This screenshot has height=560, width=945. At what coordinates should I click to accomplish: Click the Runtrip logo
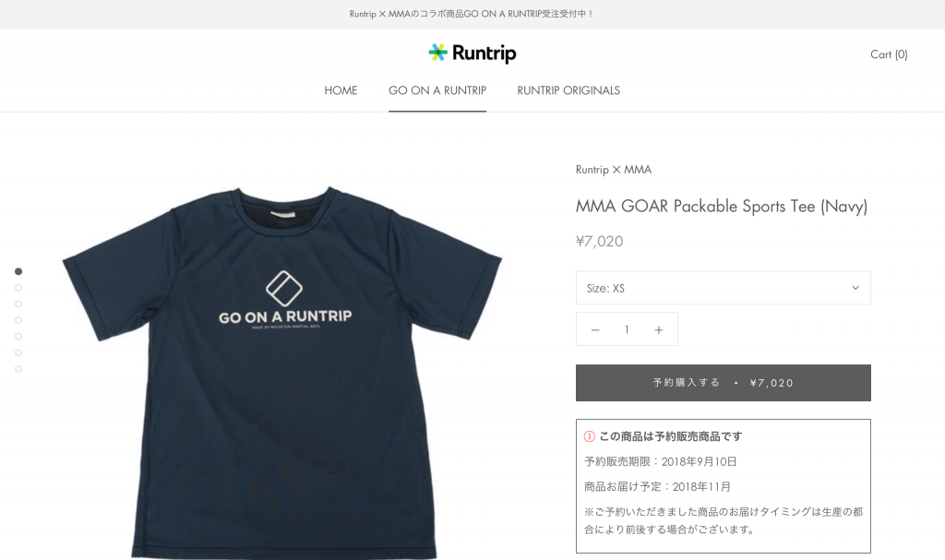point(472,54)
